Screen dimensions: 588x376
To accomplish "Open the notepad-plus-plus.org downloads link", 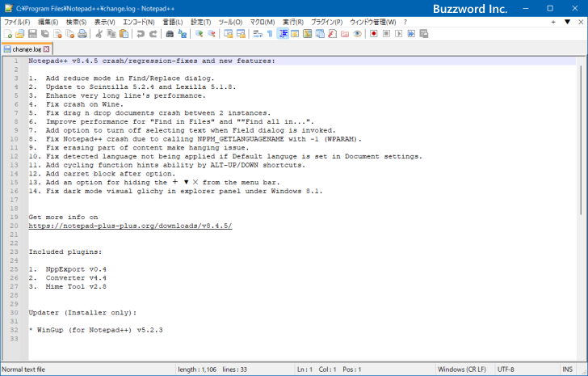I will (130, 226).
